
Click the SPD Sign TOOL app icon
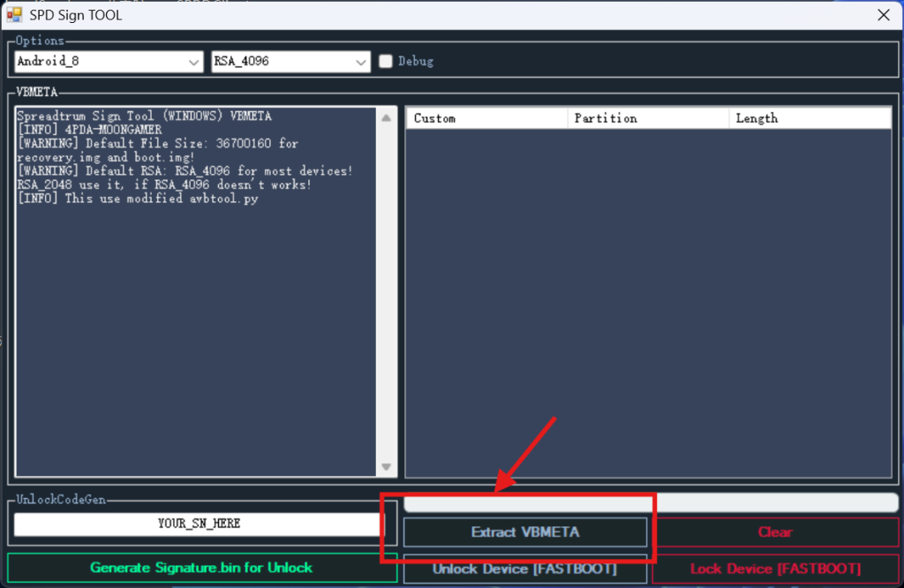point(14,14)
